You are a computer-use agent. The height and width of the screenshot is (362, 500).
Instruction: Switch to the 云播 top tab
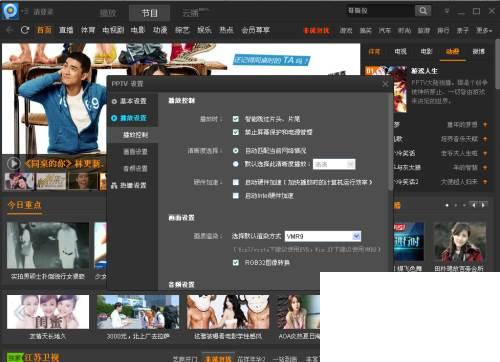(191, 13)
